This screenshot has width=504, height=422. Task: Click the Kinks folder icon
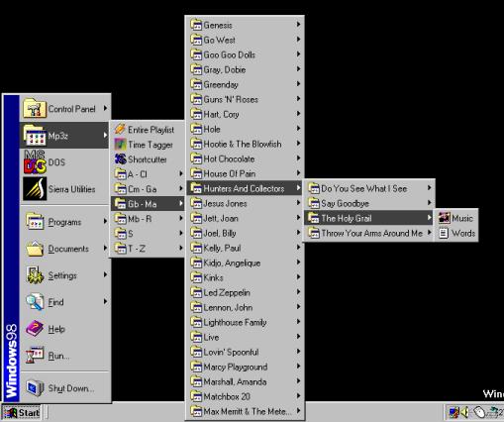pyautogui.click(x=196, y=277)
